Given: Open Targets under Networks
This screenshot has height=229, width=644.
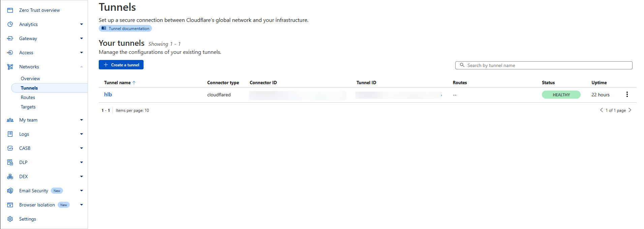Looking at the screenshot, I should point(28,107).
